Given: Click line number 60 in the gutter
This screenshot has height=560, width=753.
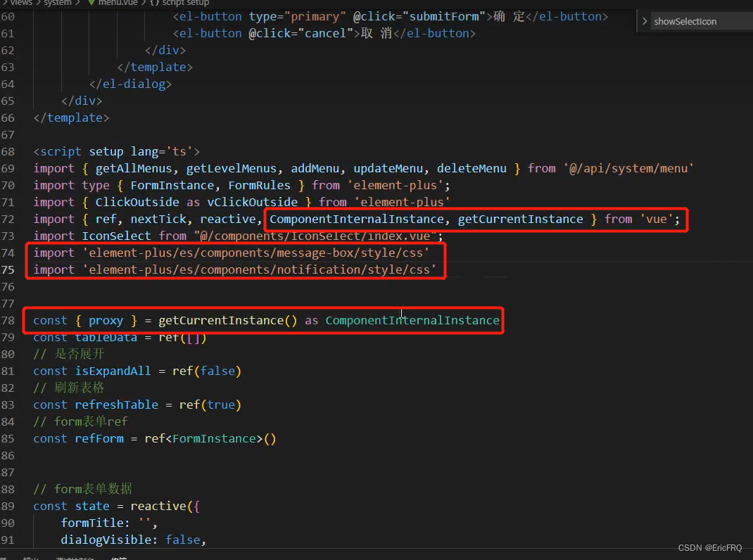Looking at the screenshot, I should (x=8, y=17).
